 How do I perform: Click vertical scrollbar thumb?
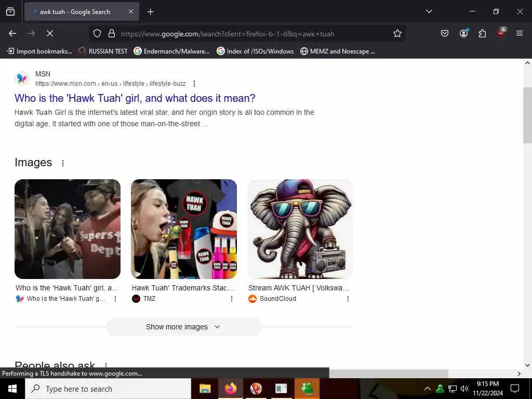coord(527,115)
